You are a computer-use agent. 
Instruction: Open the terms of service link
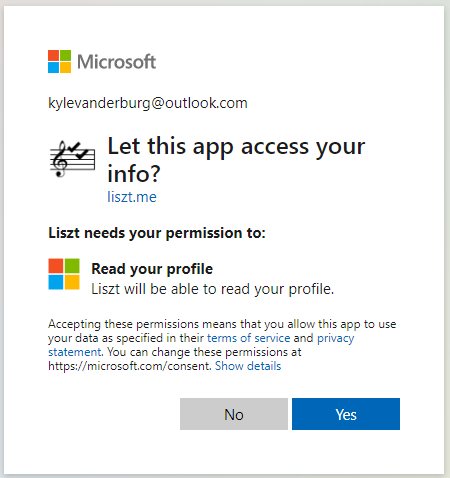(249, 338)
